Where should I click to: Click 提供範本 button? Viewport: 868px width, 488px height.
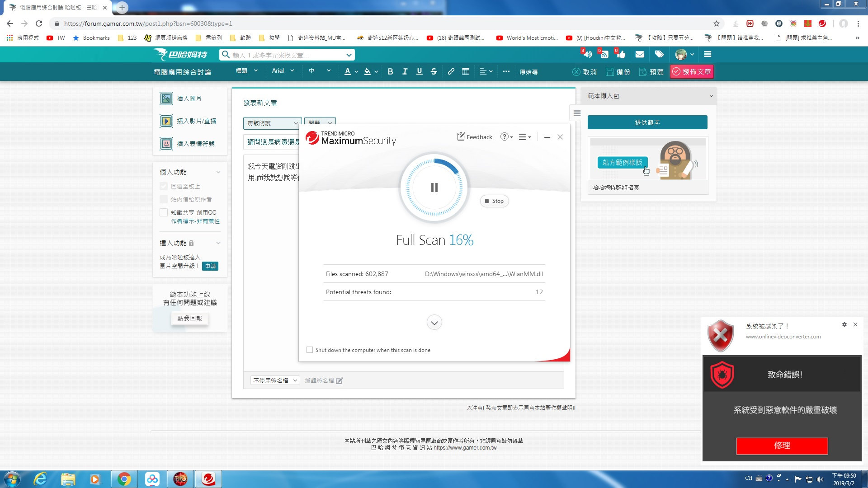tap(647, 122)
